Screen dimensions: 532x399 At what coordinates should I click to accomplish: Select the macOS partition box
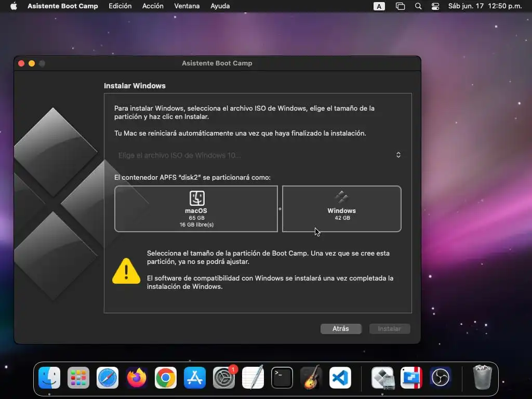196,209
